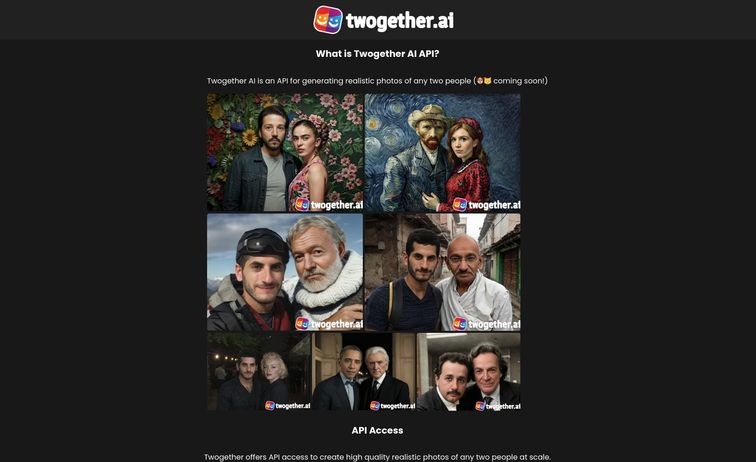Viewport: 756px width, 462px height.
Task: Click watermark logo icon on floral photo
Action: [x=302, y=204]
